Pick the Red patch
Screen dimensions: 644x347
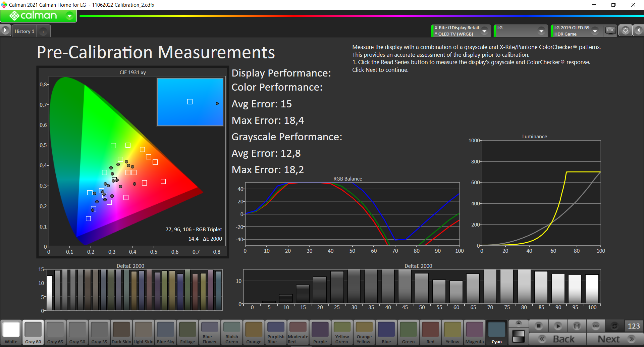[431, 333]
